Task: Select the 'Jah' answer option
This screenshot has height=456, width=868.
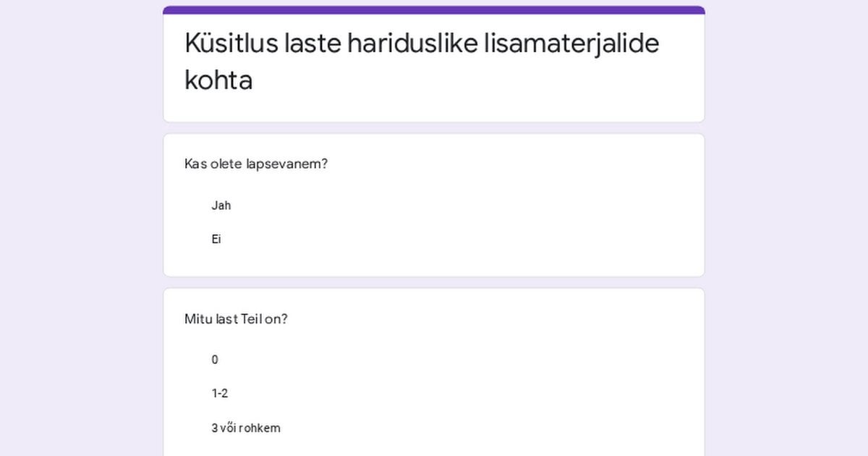Action: point(221,206)
